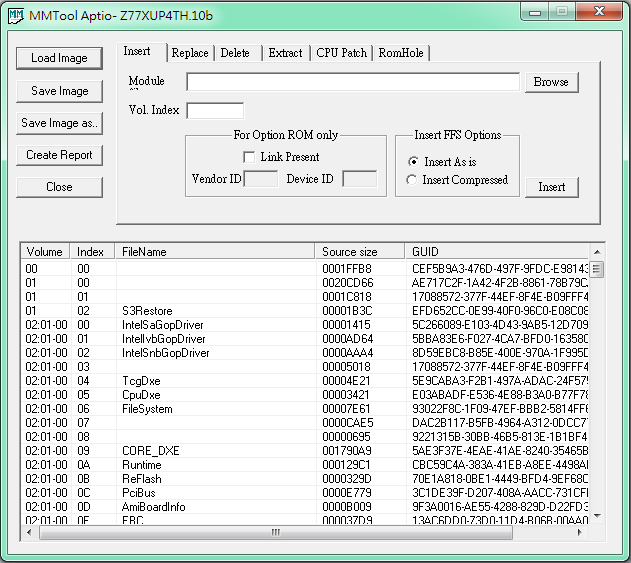Select the FileSystem module row
The image size is (631, 563).
pos(304,409)
